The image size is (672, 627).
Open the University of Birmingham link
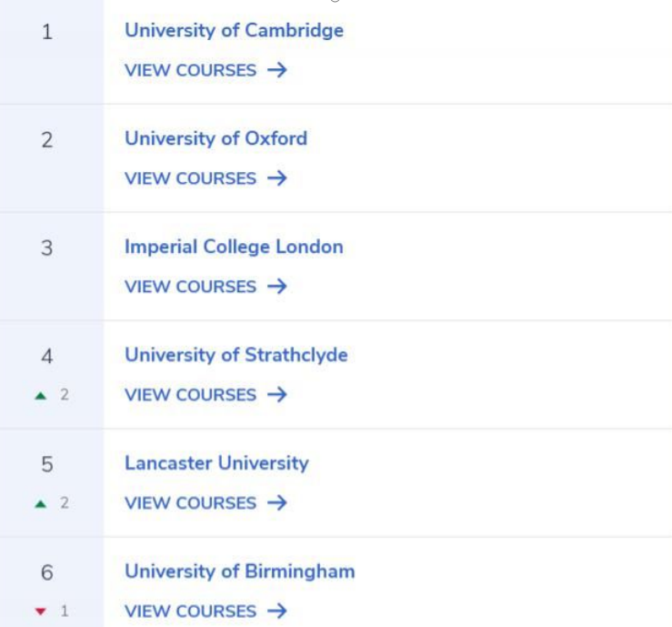pyautogui.click(x=240, y=571)
